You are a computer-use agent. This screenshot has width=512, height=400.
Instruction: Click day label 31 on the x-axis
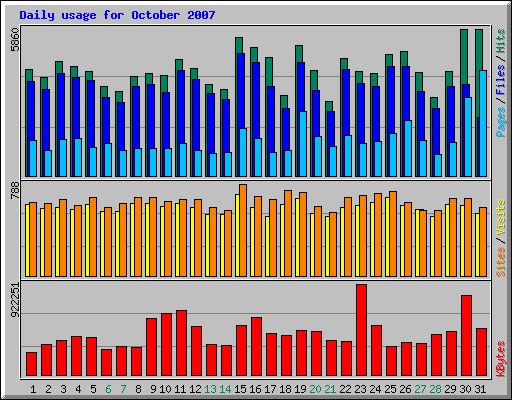click(x=480, y=389)
